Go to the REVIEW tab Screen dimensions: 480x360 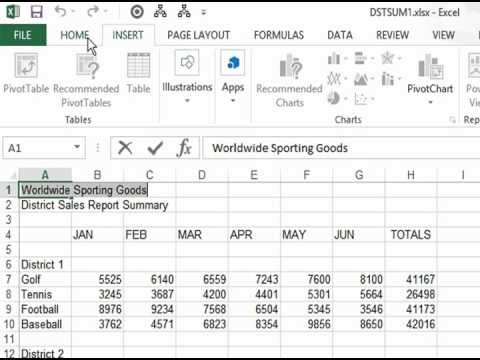click(392, 35)
